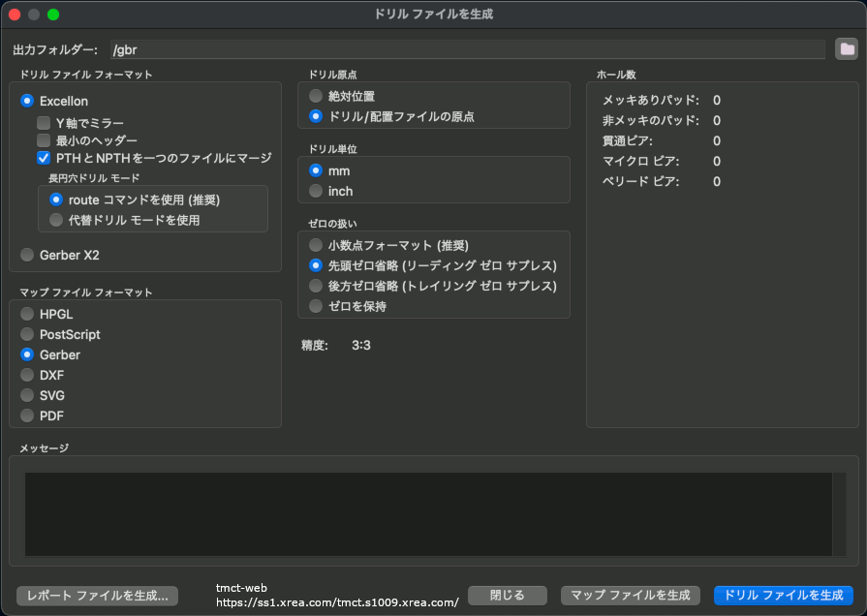This screenshot has width=867, height=616.
Task: Select 代替ドリル モードを使用 option
Action: pos(56,220)
